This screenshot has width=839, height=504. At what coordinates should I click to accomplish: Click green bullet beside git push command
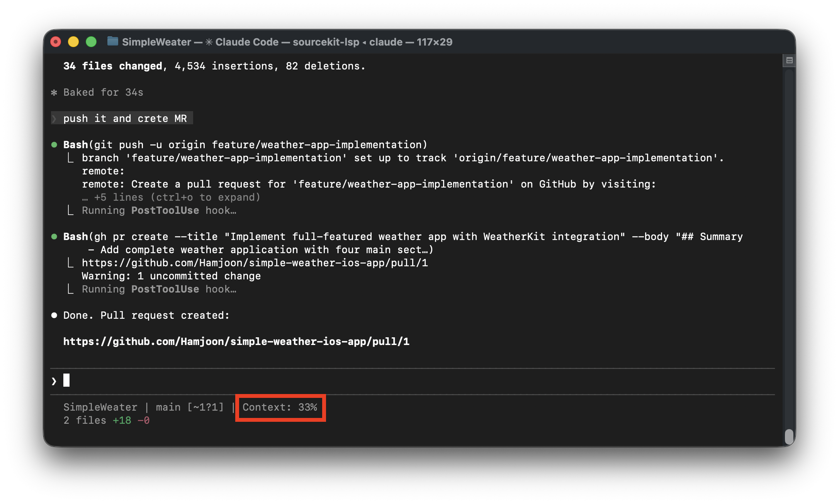(54, 145)
